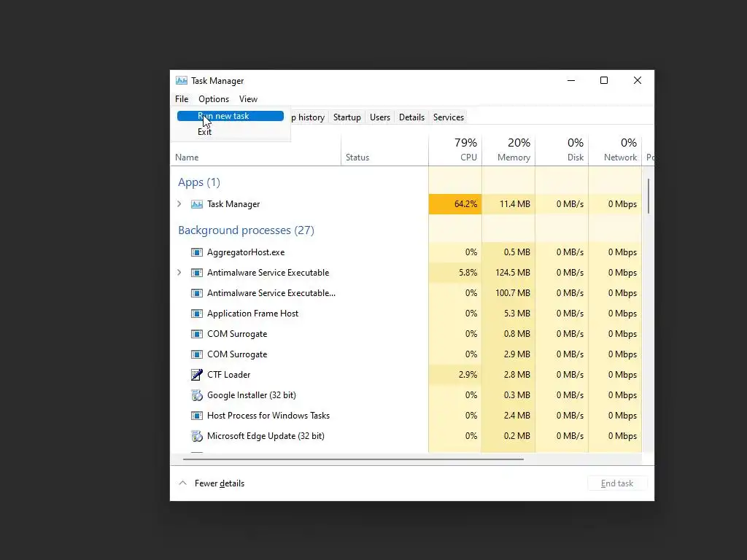Click the 5.8% CPU cell

pyautogui.click(x=455, y=273)
